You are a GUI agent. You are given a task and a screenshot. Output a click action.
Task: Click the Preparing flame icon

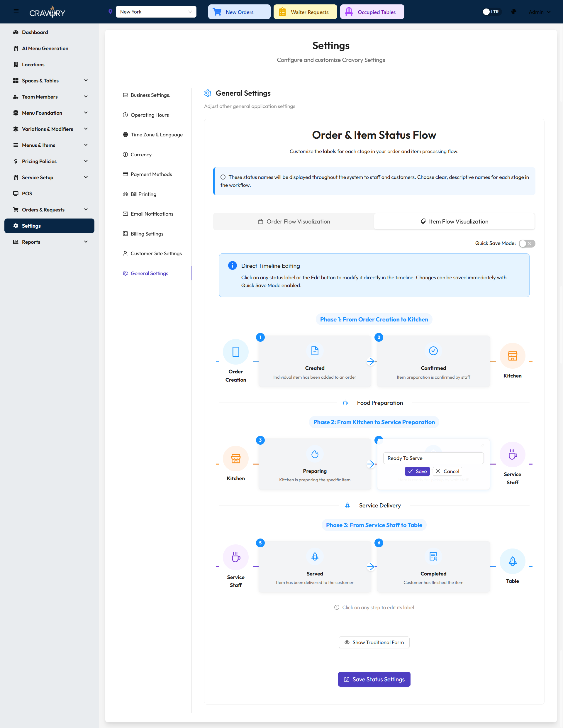(315, 454)
